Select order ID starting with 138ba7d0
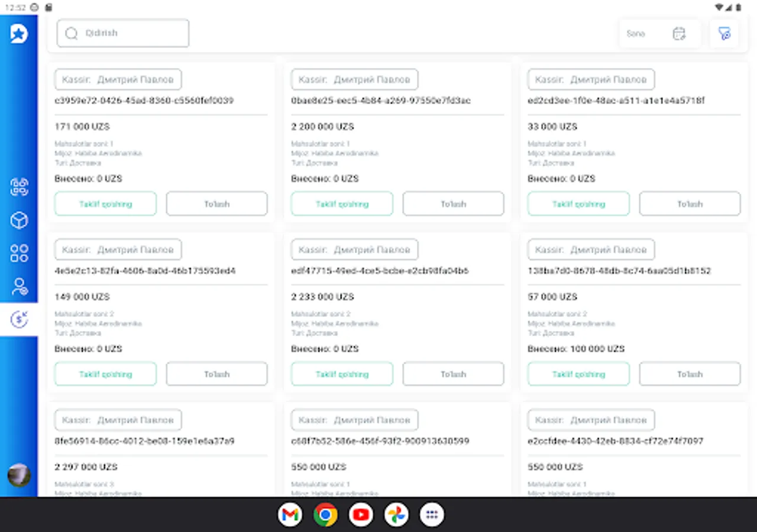This screenshot has height=532, width=757. 619,271
